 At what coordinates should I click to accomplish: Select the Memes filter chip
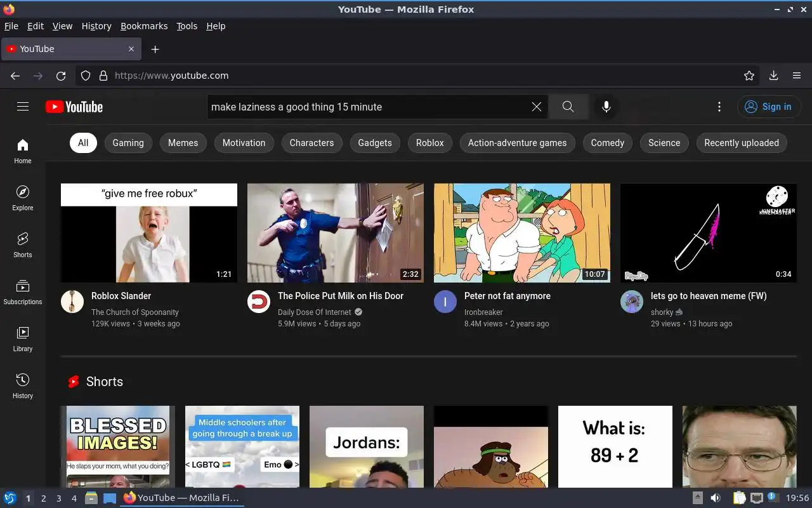pos(183,143)
